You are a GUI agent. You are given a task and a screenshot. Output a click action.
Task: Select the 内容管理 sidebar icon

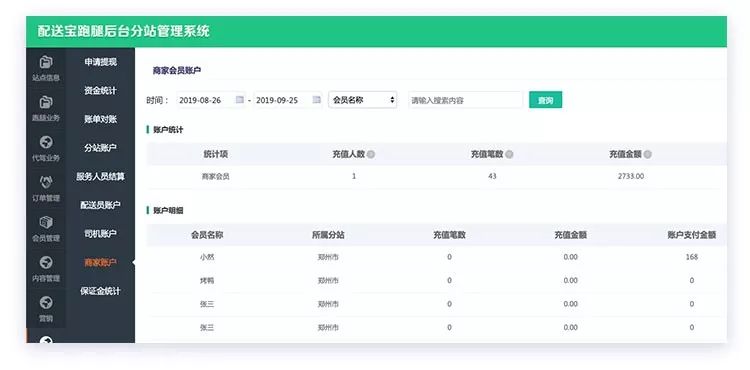[x=46, y=262]
